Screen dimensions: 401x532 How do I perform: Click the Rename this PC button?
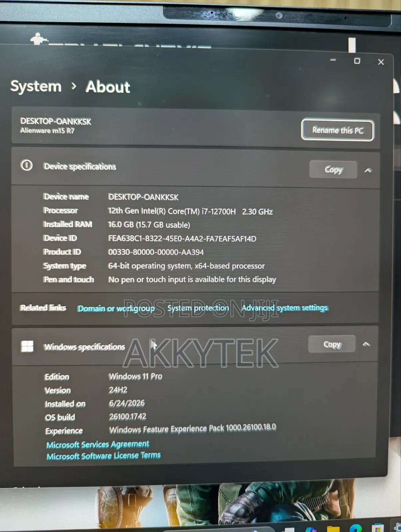click(x=337, y=130)
